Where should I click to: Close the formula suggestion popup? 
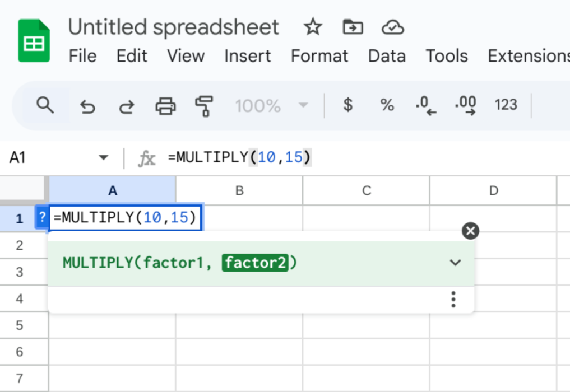pyautogui.click(x=470, y=231)
